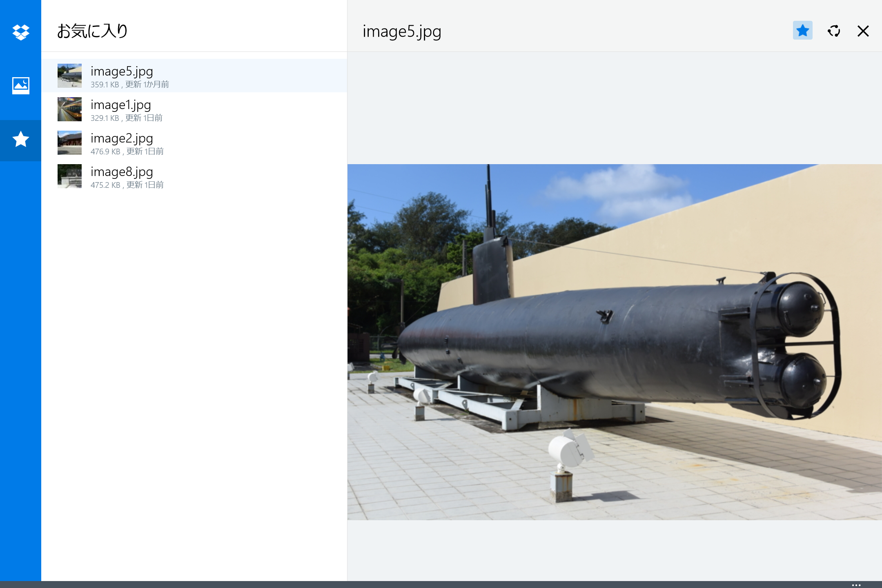Viewport: 882px width, 588px height.
Task: Click the image1.jpg train thumbnail
Action: [69, 109]
